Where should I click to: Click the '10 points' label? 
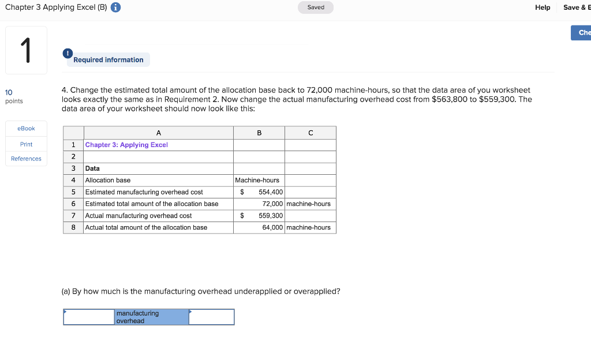tap(14, 96)
